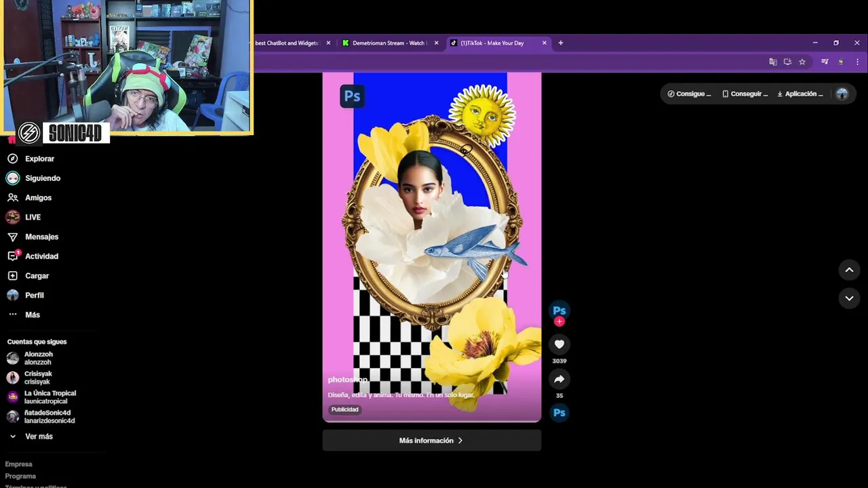Close the TikTok tab

(544, 43)
